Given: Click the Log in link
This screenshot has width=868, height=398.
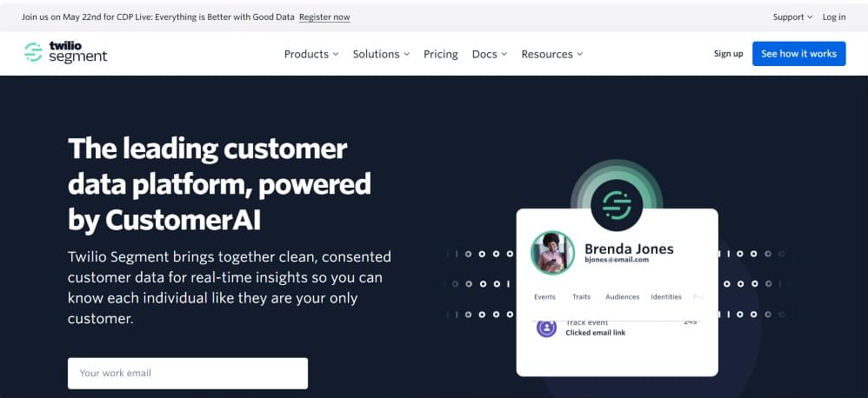Looking at the screenshot, I should point(833,17).
